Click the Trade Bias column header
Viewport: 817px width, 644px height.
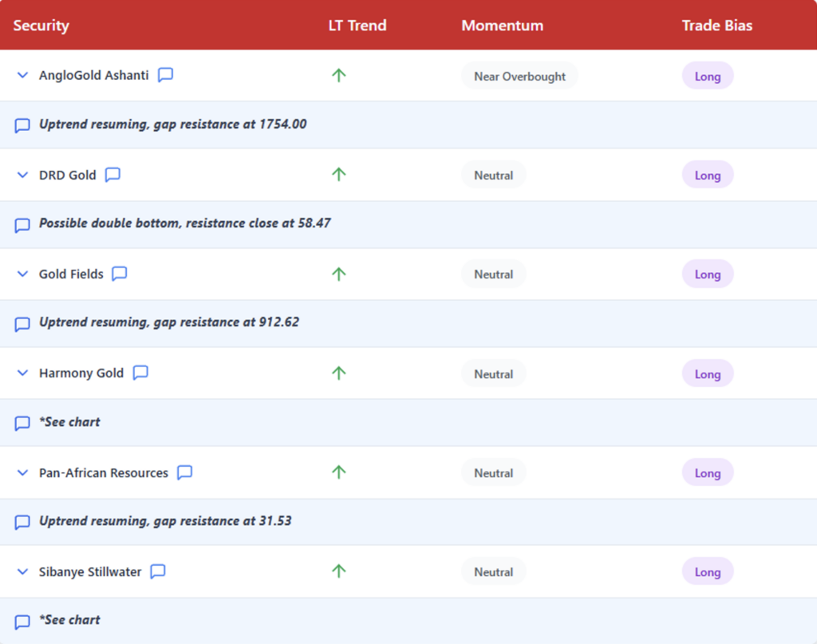pos(716,26)
